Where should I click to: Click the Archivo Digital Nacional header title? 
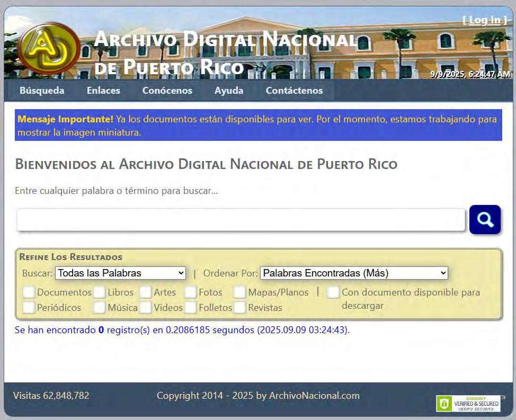point(226,52)
